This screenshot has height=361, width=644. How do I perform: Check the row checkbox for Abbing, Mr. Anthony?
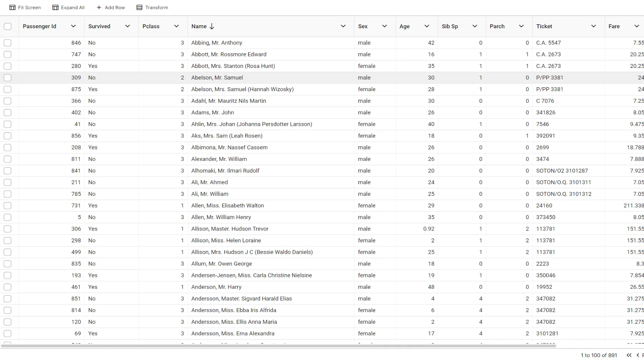click(x=8, y=43)
